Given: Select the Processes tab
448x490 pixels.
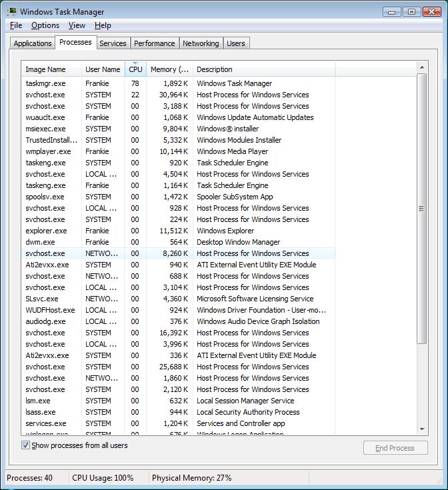Looking at the screenshot, I should [x=75, y=42].
